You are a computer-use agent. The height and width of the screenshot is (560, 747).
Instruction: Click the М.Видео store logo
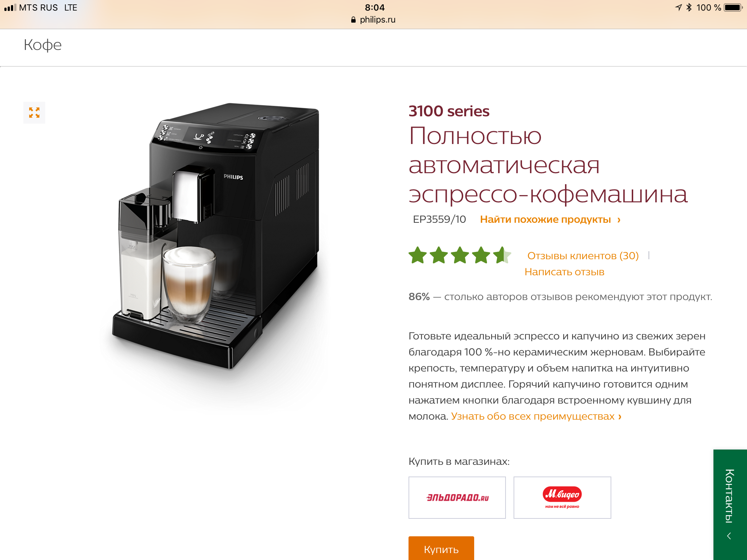click(x=562, y=497)
